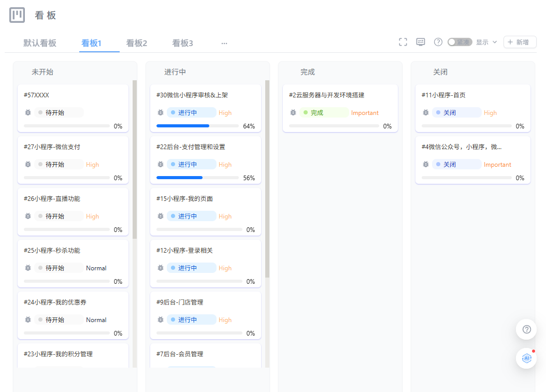Open the 看板3 tab
Viewport: 546px width, 392px height.
coord(182,43)
